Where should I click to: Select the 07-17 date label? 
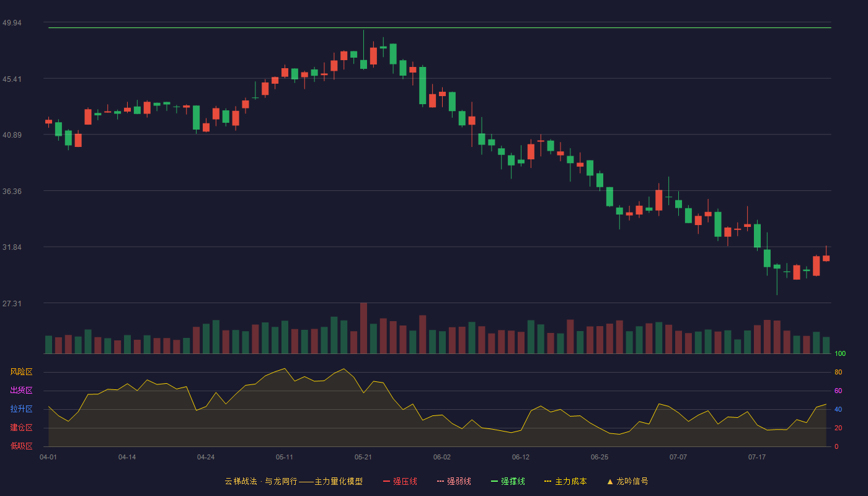[x=757, y=457]
